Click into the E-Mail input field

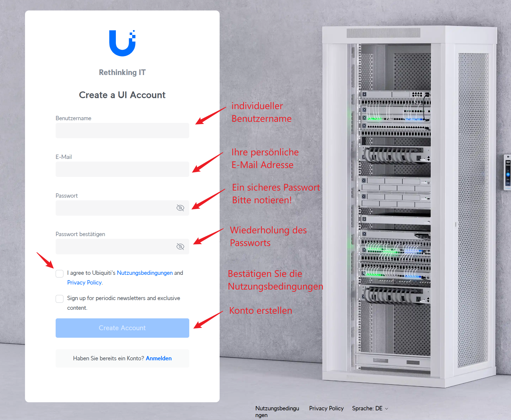tap(122, 169)
